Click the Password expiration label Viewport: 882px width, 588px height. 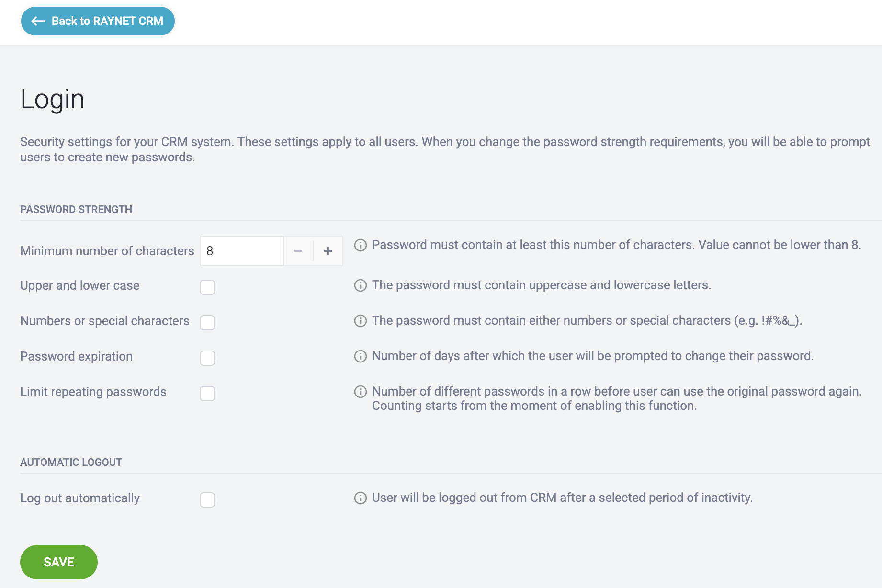pyautogui.click(x=77, y=356)
